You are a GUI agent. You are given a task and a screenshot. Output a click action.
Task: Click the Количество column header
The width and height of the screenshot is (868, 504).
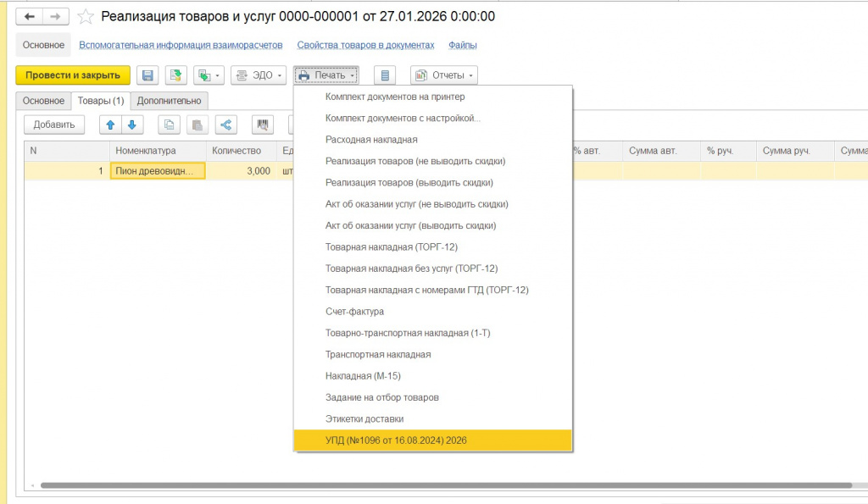[242, 151]
